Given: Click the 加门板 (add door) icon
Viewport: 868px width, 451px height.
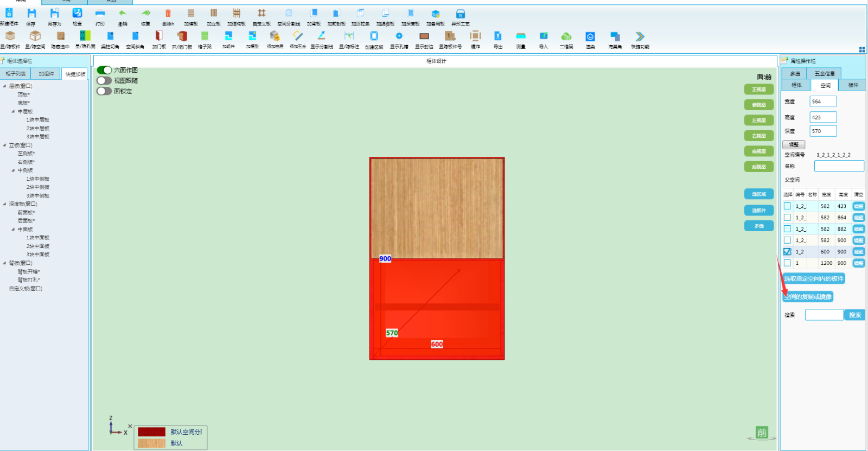Looking at the screenshot, I should pos(159,36).
